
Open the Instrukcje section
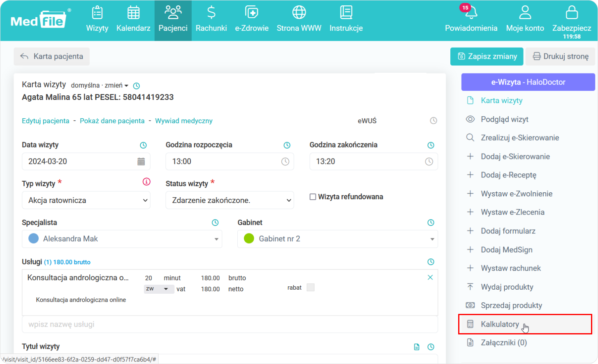(x=346, y=20)
